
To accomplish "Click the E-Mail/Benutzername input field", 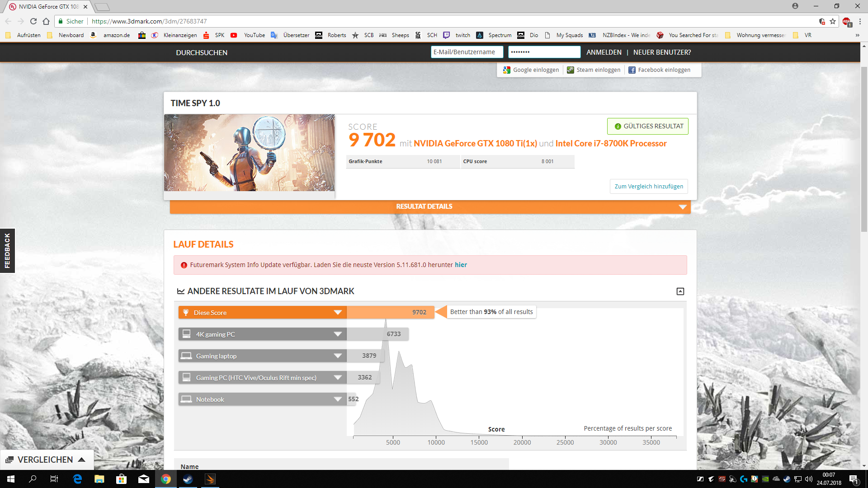I will (466, 52).
